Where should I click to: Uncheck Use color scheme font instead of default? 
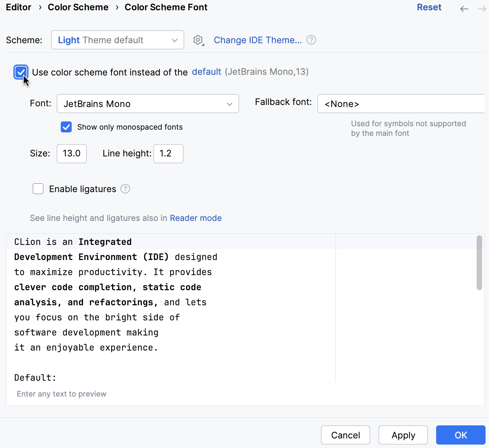coord(21,72)
